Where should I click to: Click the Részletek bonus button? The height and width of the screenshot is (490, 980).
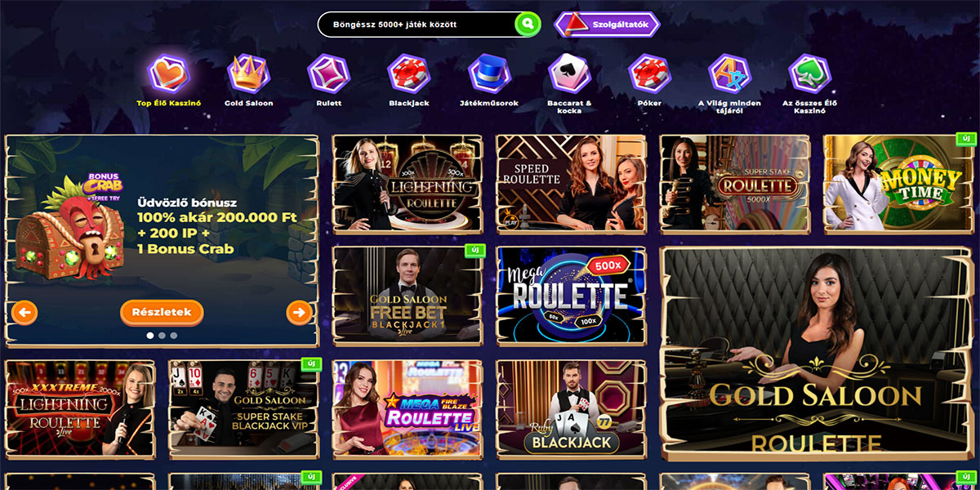tap(162, 312)
